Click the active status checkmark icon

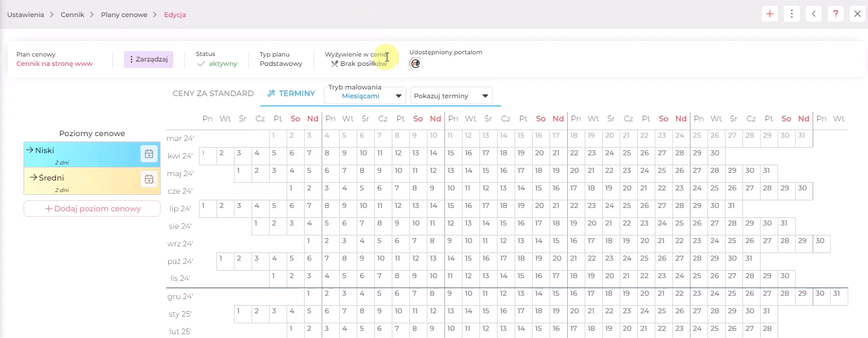pyautogui.click(x=201, y=64)
